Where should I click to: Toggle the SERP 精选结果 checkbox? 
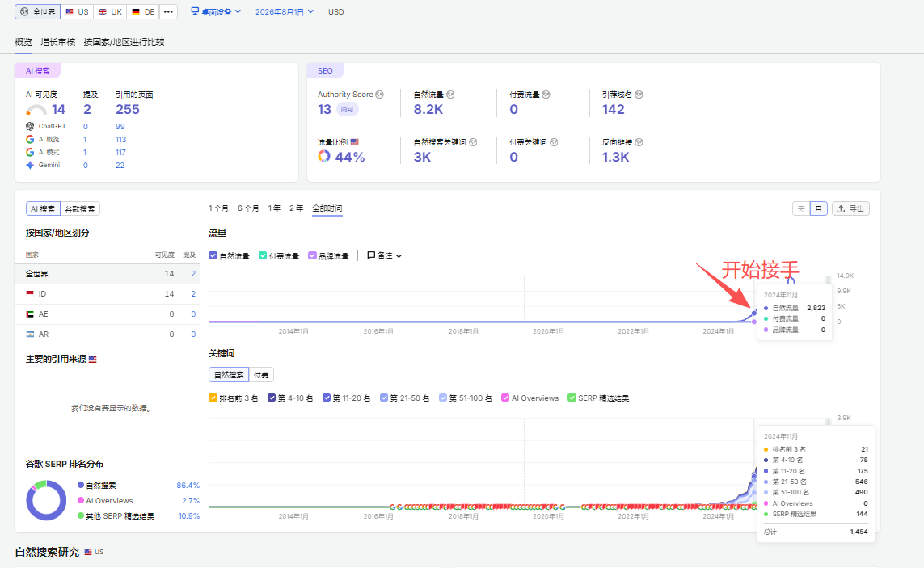click(572, 398)
